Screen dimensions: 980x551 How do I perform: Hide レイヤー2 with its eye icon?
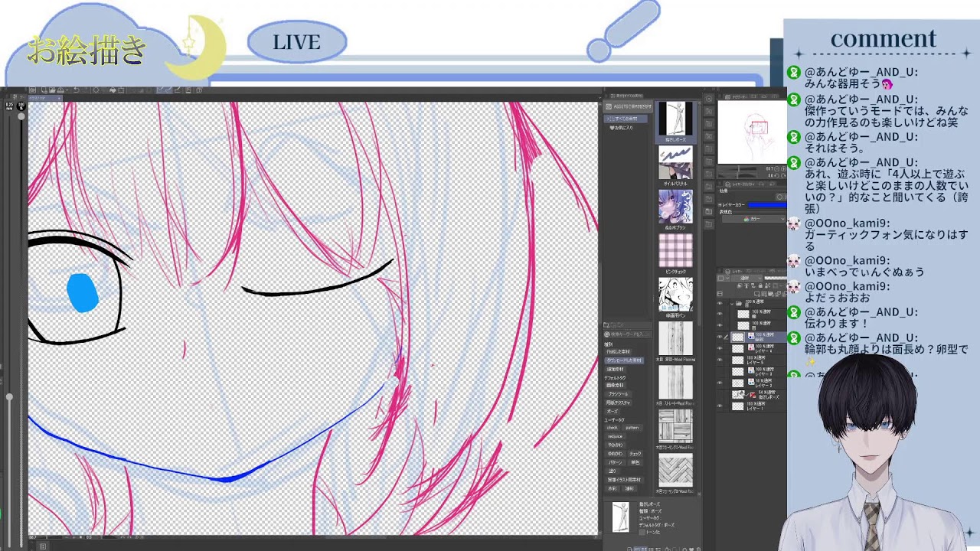[720, 383]
